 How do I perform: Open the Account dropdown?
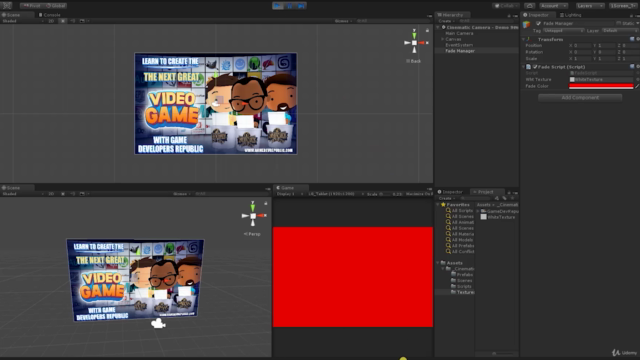click(x=553, y=6)
